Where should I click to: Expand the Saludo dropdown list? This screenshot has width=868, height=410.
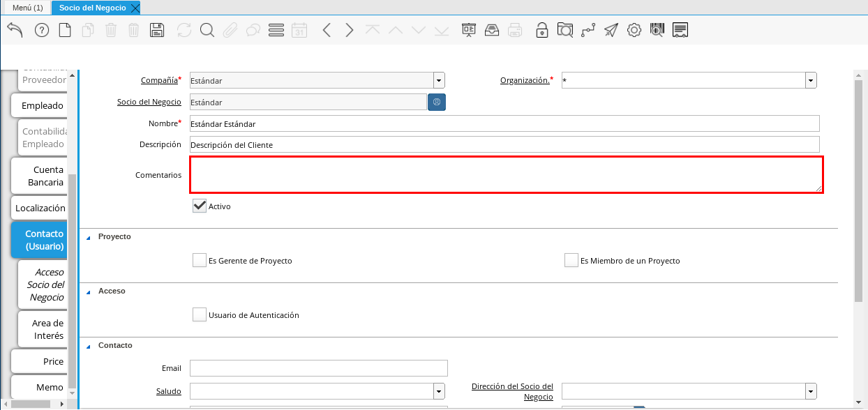(439, 390)
